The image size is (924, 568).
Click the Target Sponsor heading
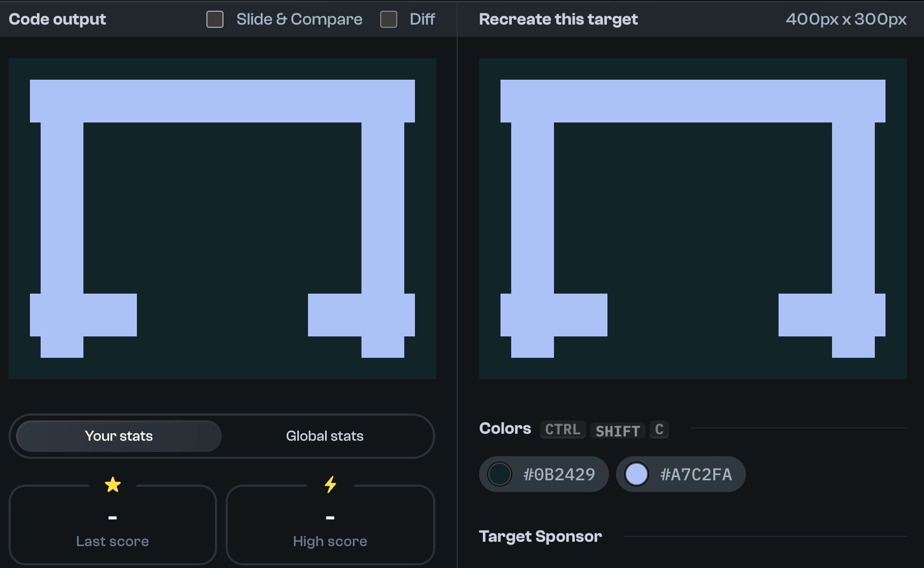(x=540, y=536)
